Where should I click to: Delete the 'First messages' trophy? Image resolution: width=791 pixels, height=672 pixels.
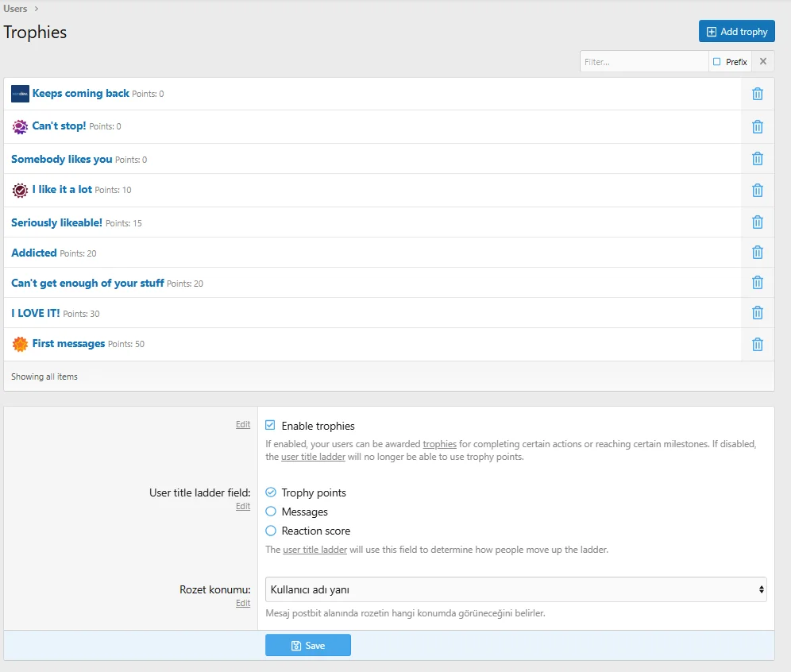757,345
